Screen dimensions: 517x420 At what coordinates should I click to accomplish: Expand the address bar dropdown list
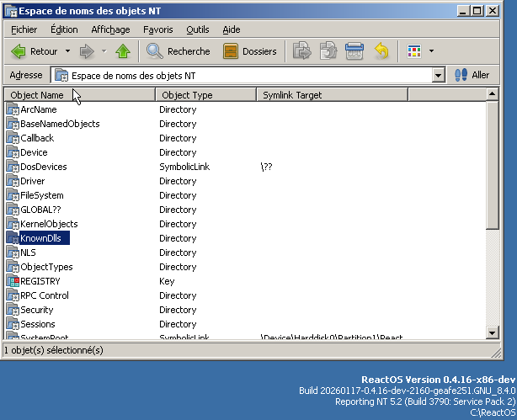click(x=438, y=76)
